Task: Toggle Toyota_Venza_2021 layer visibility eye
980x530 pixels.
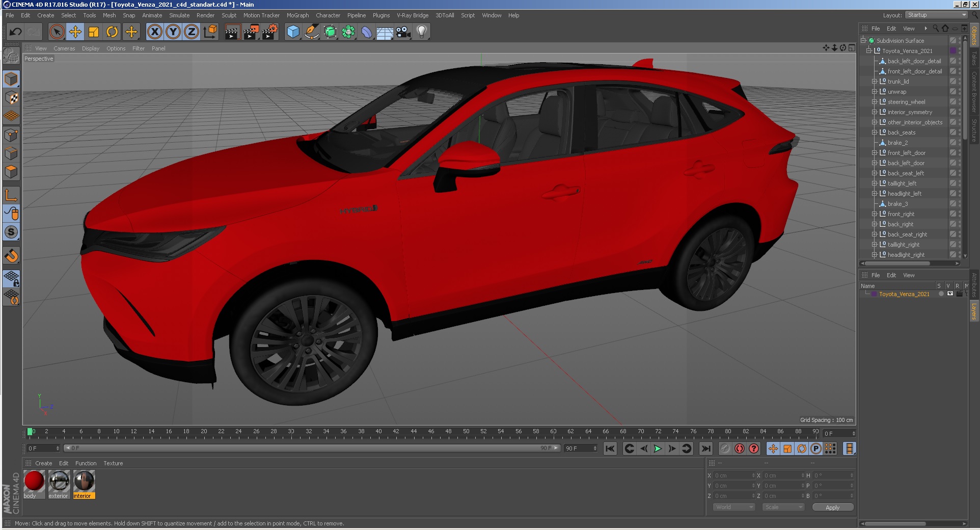Action: coord(950,294)
